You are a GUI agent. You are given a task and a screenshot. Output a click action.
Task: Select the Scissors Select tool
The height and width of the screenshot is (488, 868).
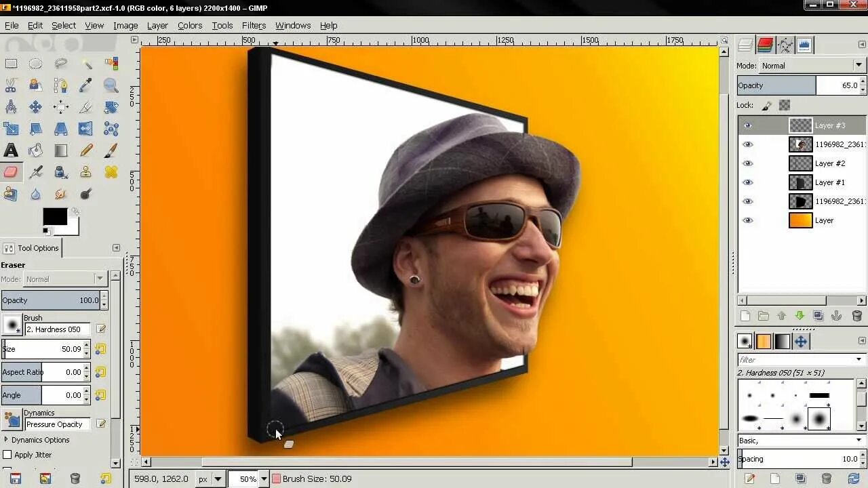(x=11, y=85)
